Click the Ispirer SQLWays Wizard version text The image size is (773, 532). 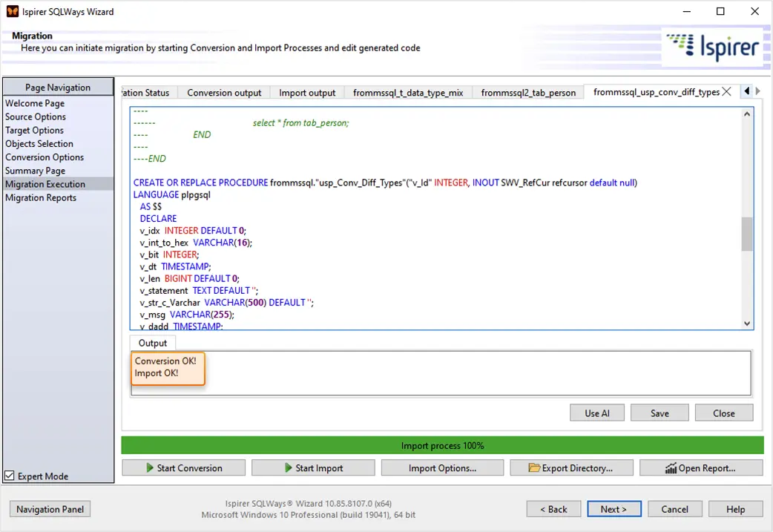(x=308, y=503)
